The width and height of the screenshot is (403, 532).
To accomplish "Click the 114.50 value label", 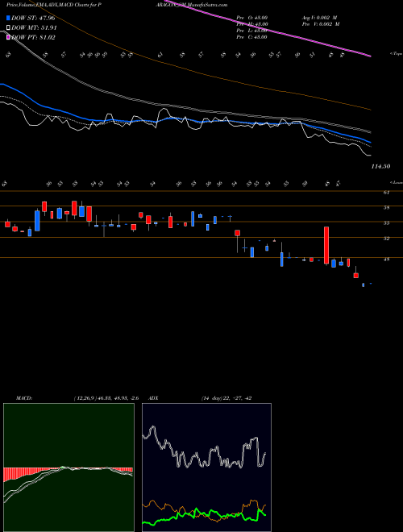I will click(x=380, y=166).
